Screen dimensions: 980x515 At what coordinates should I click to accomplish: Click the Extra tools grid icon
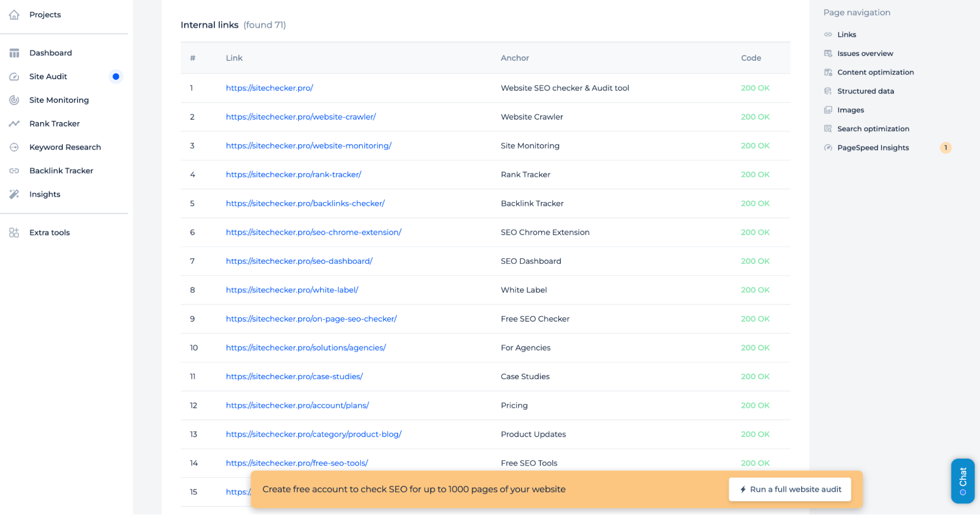point(14,232)
